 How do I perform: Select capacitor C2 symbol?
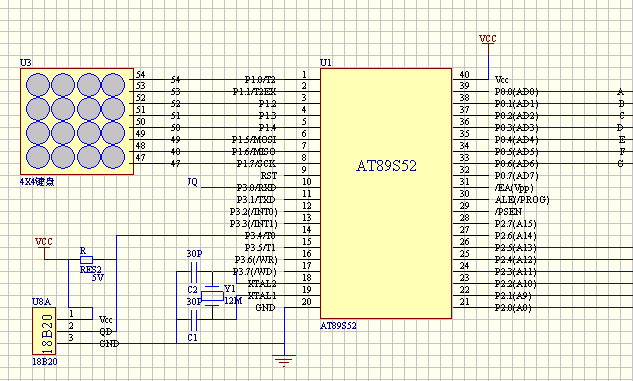click(x=193, y=272)
